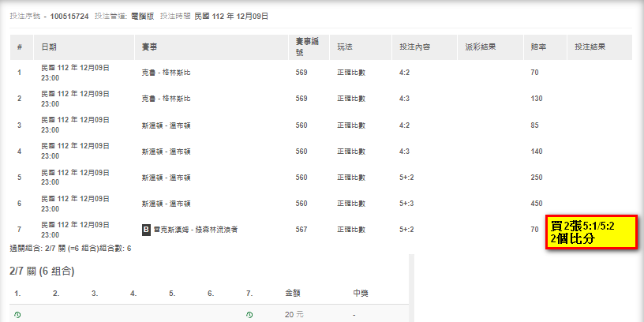Click the black B icon in row 7
Screen dimensions: 644x322
coord(146,230)
